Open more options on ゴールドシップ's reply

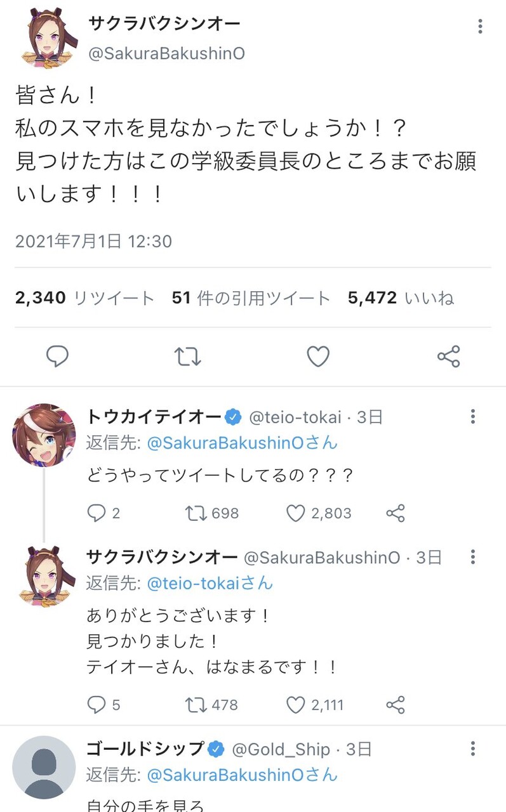coord(473,749)
